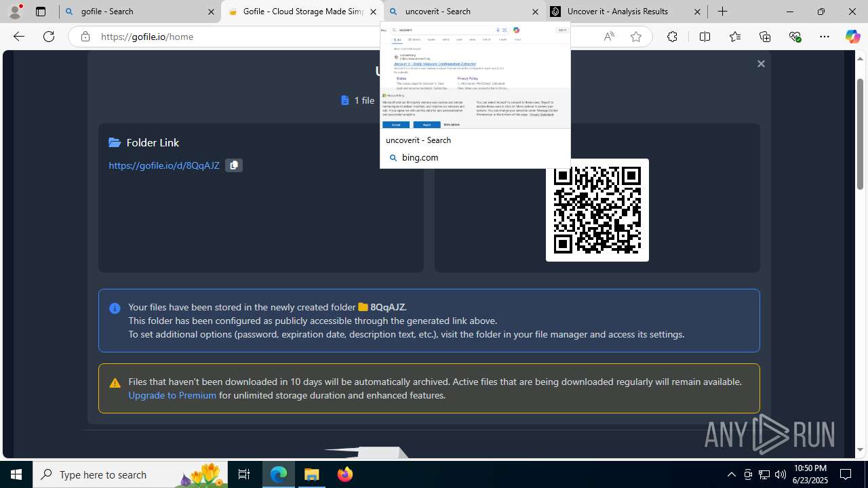Open the browser profile icon
Viewport: 868px width, 488px height.
(15, 12)
